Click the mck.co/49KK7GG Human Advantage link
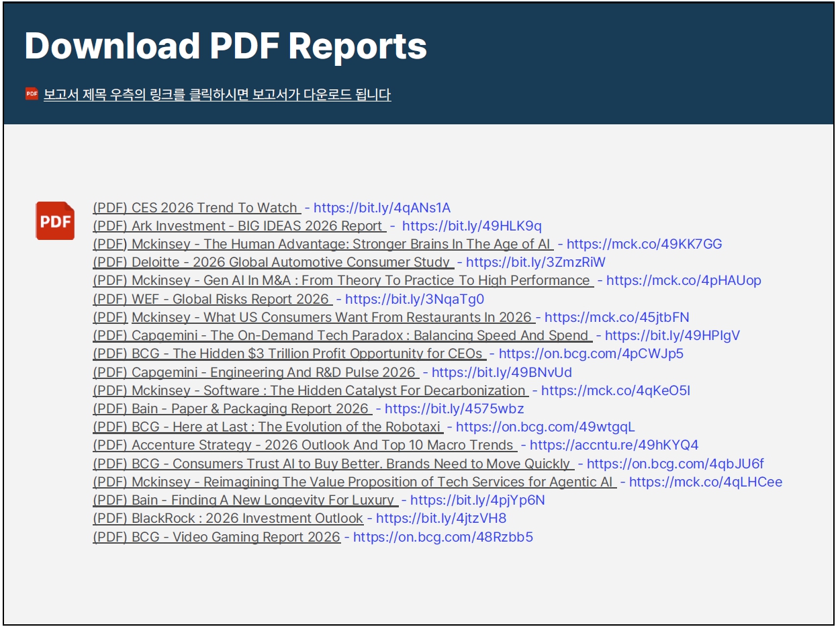This screenshot has width=840, height=631. pyautogui.click(x=644, y=244)
